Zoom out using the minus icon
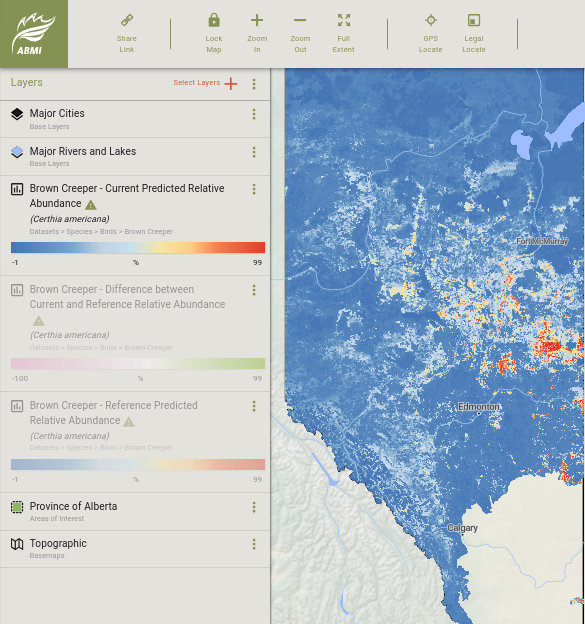Screen dimensions: 585x624 click(x=300, y=20)
